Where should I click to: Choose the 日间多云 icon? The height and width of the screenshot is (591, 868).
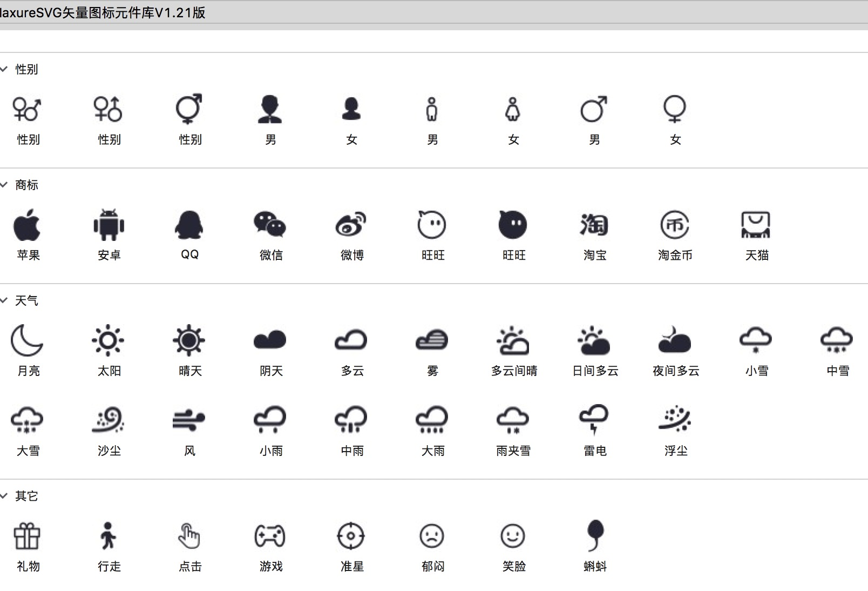[x=594, y=340]
